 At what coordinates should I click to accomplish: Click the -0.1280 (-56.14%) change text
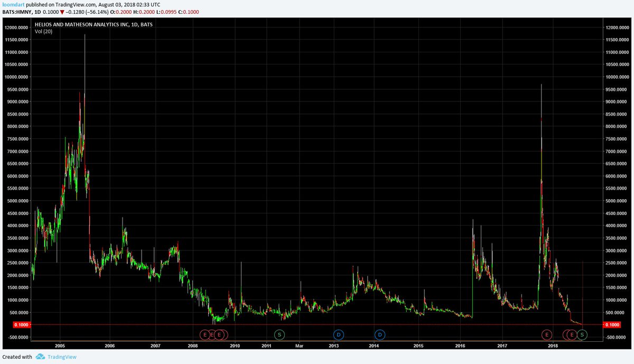point(88,12)
